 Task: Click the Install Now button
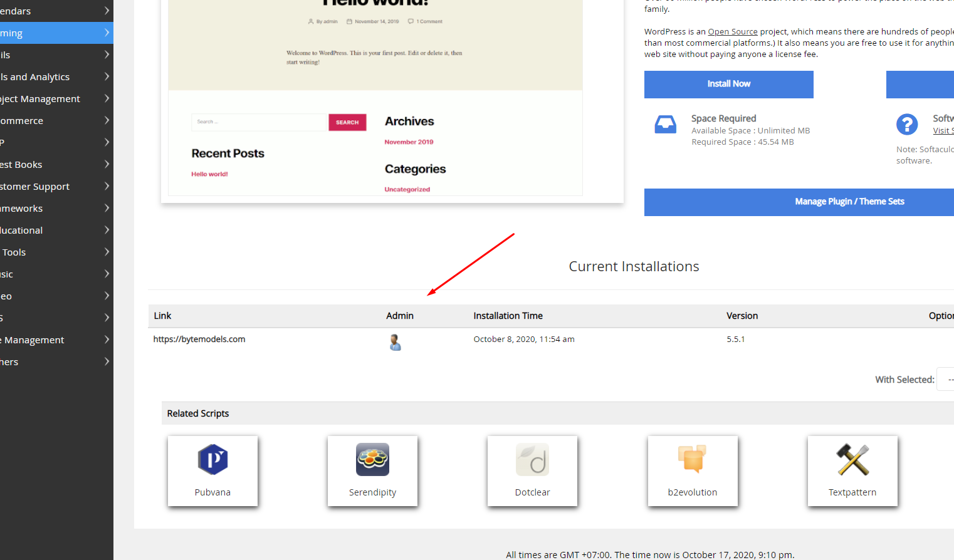(x=728, y=84)
